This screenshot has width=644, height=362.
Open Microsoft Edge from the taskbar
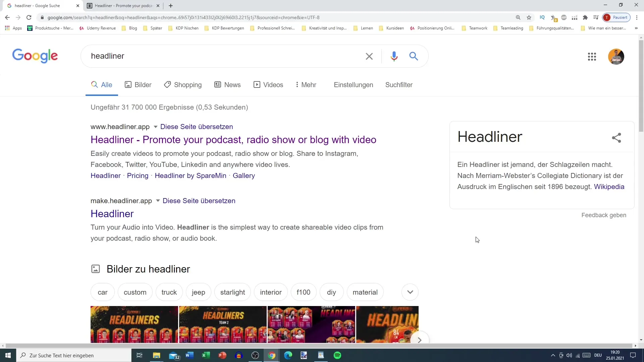[288, 355]
